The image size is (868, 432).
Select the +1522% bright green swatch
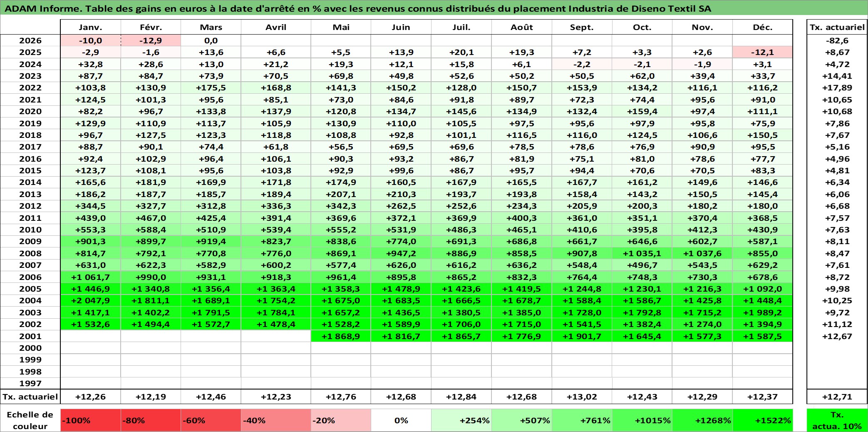(762, 420)
